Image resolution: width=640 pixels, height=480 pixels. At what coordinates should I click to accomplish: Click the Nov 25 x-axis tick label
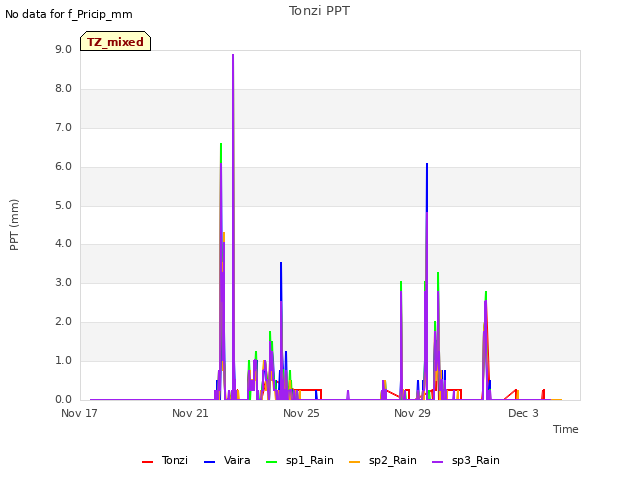click(301, 413)
